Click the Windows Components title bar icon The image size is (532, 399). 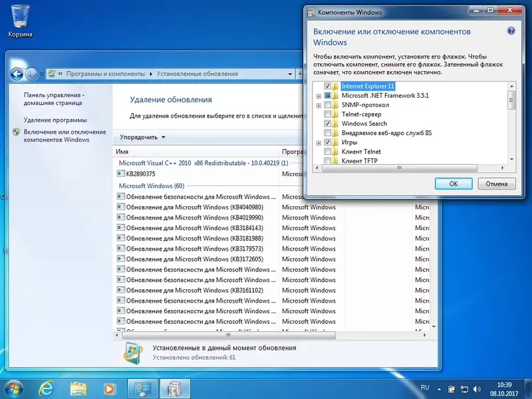tap(311, 13)
